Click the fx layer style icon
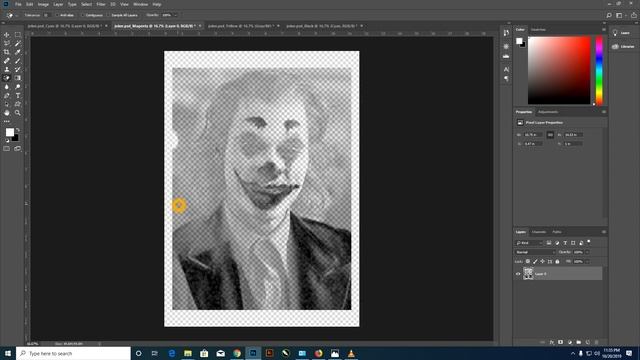640x360 pixels. (x=551, y=342)
